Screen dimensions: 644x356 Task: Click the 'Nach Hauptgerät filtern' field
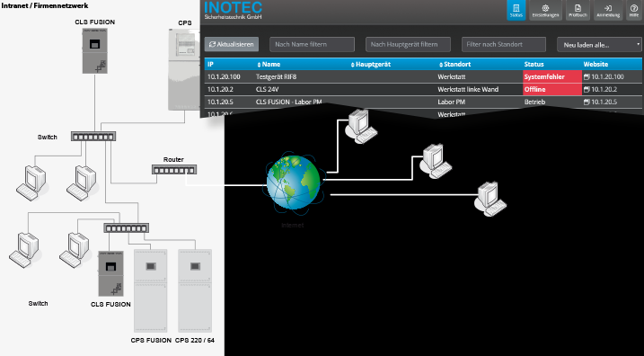click(408, 44)
